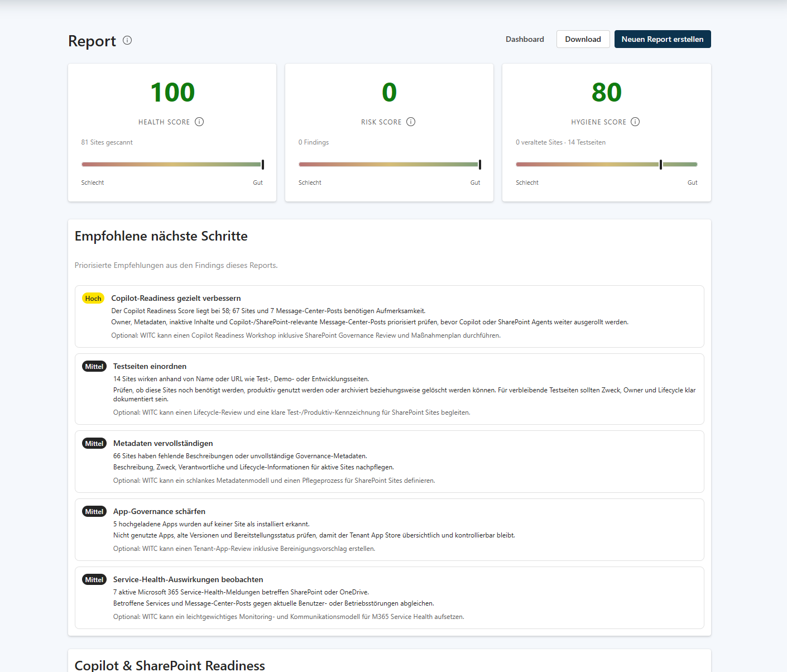Click '14 Sites wirken anhand von Name' sentence
The height and width of the screenshot is (672, 787).
(x=241, y=379)
